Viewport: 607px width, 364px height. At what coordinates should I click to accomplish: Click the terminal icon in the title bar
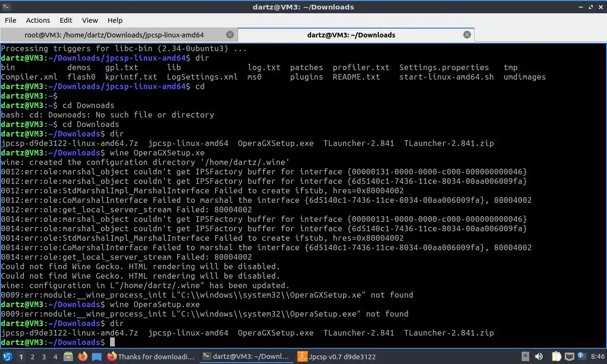[x=6, y=7]
